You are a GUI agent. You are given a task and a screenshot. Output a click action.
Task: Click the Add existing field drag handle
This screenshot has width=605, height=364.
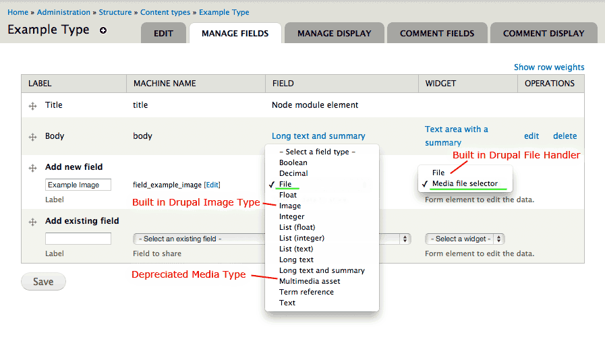(33, 222)
